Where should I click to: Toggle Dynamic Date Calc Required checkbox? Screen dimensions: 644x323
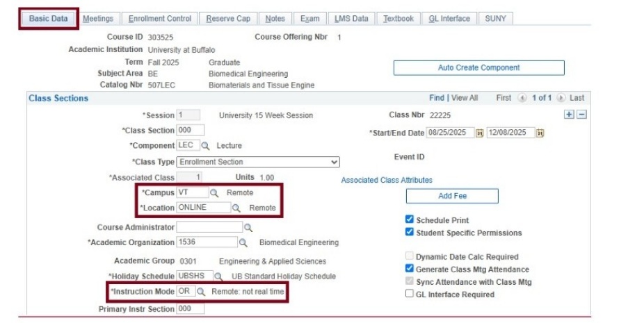click(x=409, y=256)
